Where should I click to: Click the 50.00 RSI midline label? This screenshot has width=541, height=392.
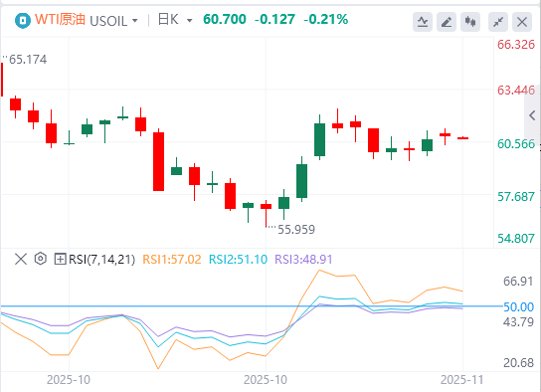(518, 306)
